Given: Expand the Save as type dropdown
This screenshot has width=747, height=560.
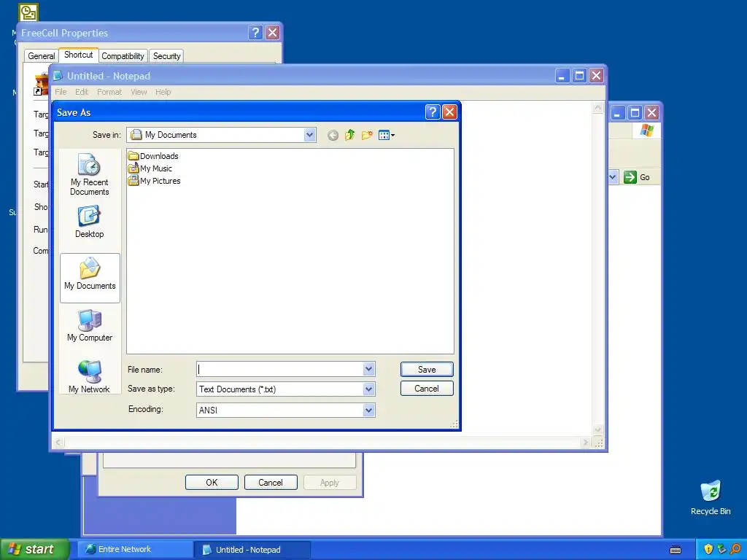Looking at the screenshot, I should [x=368, y=389].
